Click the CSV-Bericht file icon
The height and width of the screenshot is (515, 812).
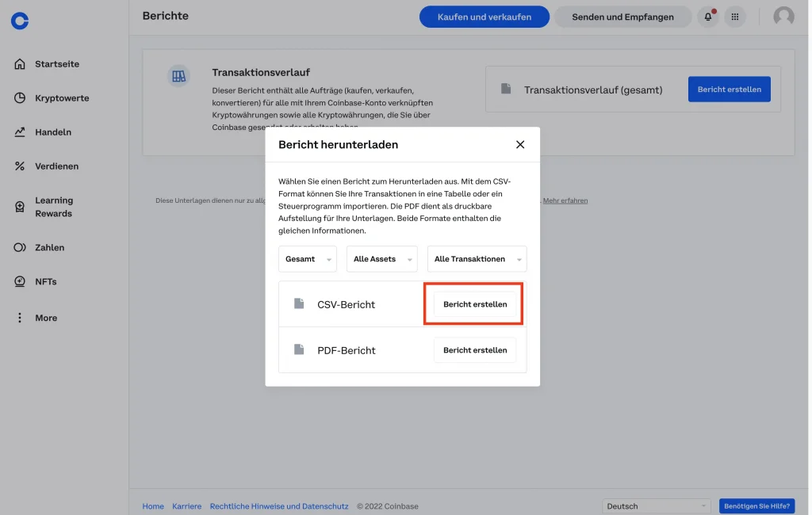point(299,304)
